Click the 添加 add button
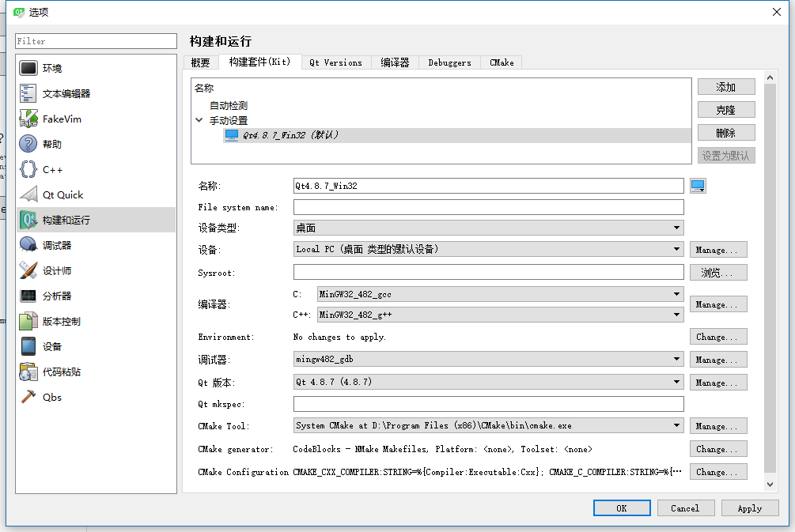The width and height of the screenshot is (795, 532). pyautogui.click(x=726, y=87)
